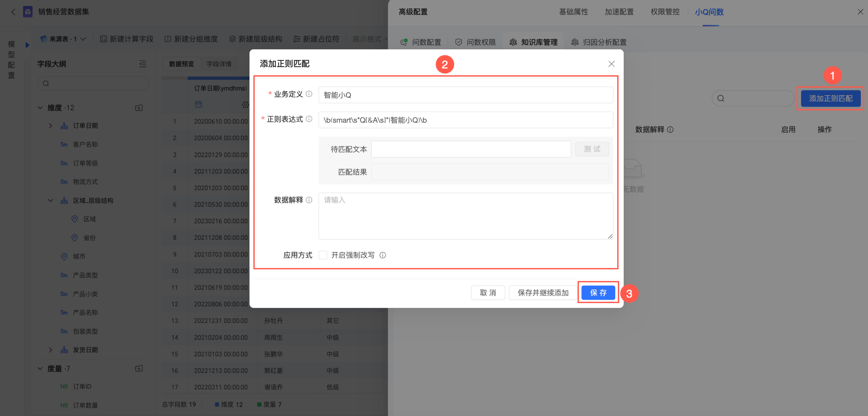
Task: Click info icon beside 业务定义 label
Action: coord(309,94)
